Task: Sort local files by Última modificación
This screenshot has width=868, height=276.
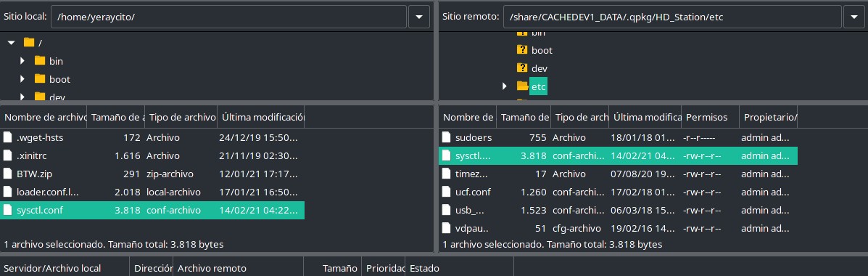Action: tap(261, 118)
